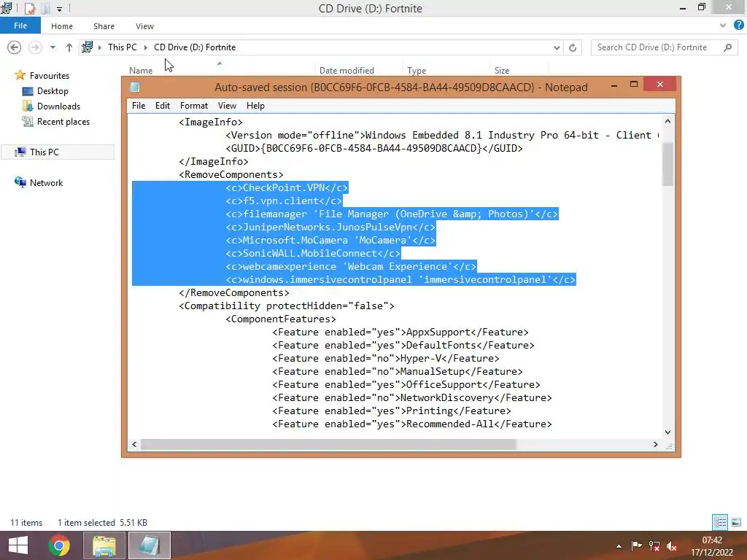Open Notepad Format menu
Viewport: 747px width, 560px height.
click(x=194, y=106)
